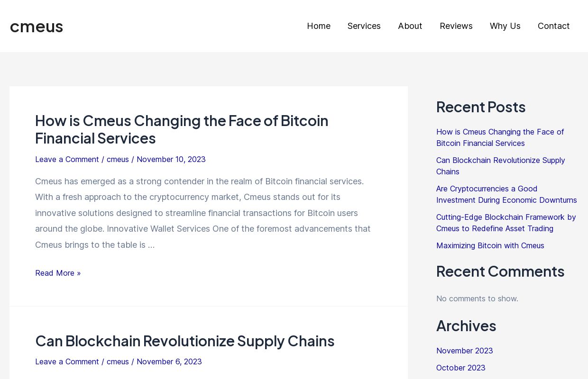The height and width of the screenshot is (379, 588).
Task: Click 'Leave a Comment' on the supply chains post
Action: point(67,361)
